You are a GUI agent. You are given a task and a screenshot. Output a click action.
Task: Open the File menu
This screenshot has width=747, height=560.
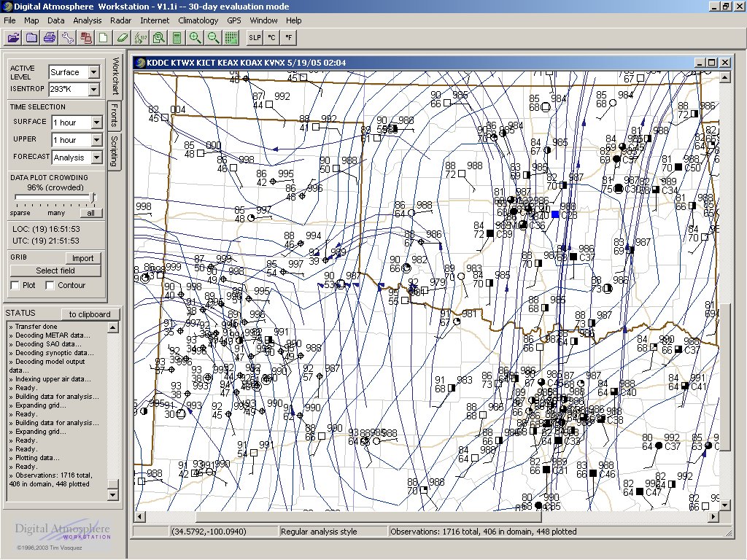pos(9,20)
